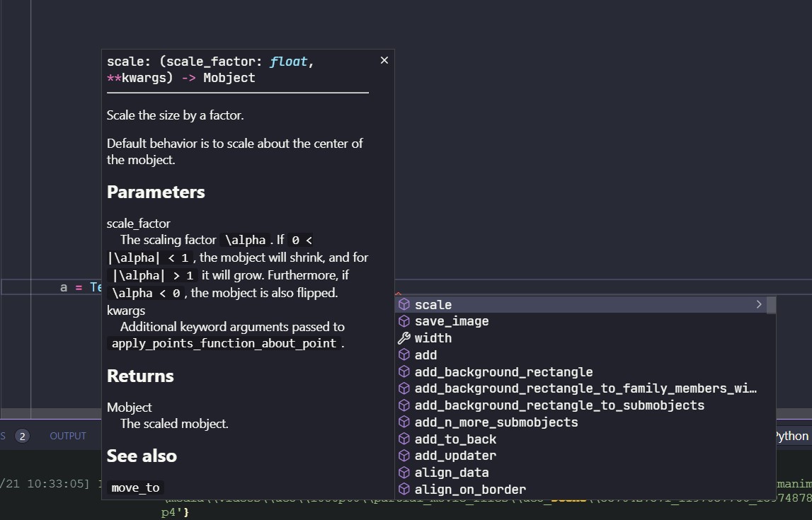The width and height of the screenshot is (812, 520).
Task: Click the scale signature text in popup
Action: click(210, 70)
